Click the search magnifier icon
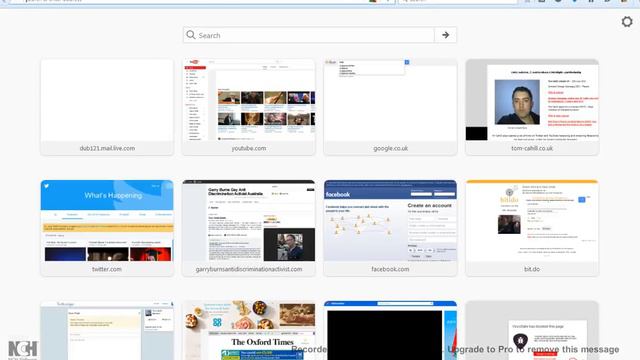Image resolution: width=640 pixels, height=360 pixels. pyautogui.click(x=191, y=35)
